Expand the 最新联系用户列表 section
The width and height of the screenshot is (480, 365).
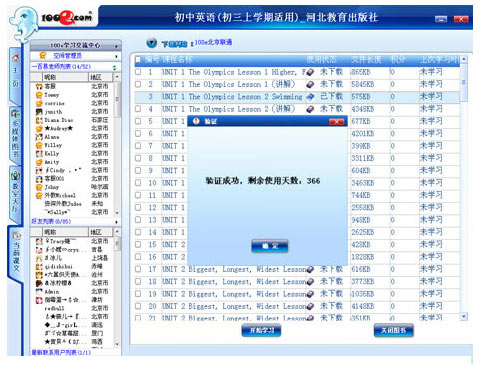[x=61, y=352]
